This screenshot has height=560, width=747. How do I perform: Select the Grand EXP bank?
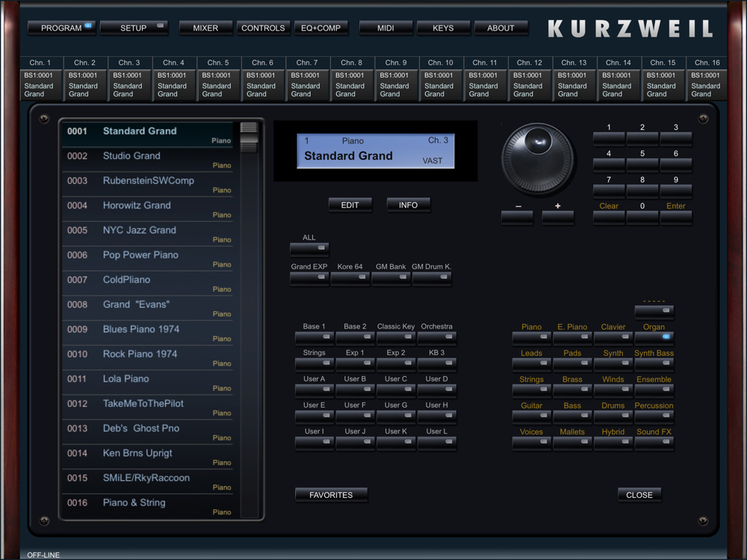309,278
